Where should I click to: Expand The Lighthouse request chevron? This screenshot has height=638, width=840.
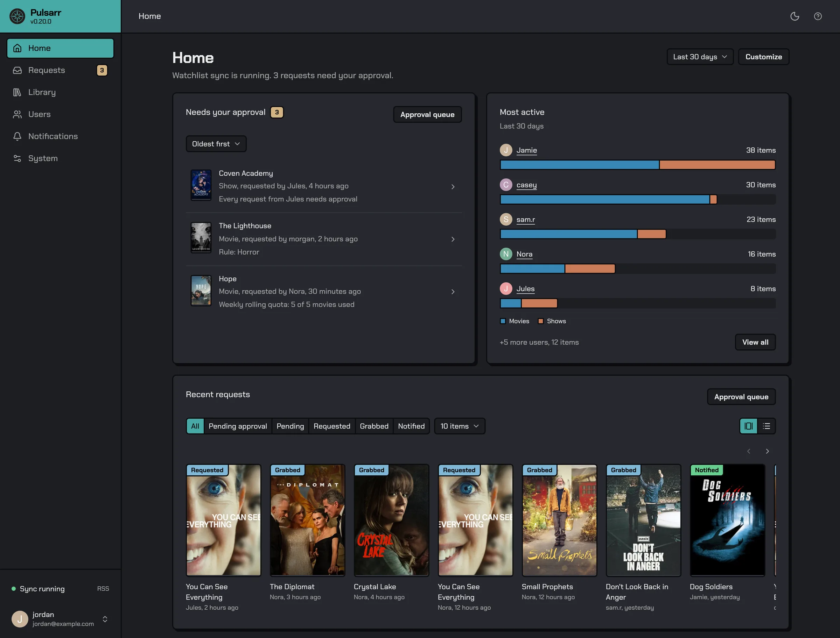[x=453, y=239]
